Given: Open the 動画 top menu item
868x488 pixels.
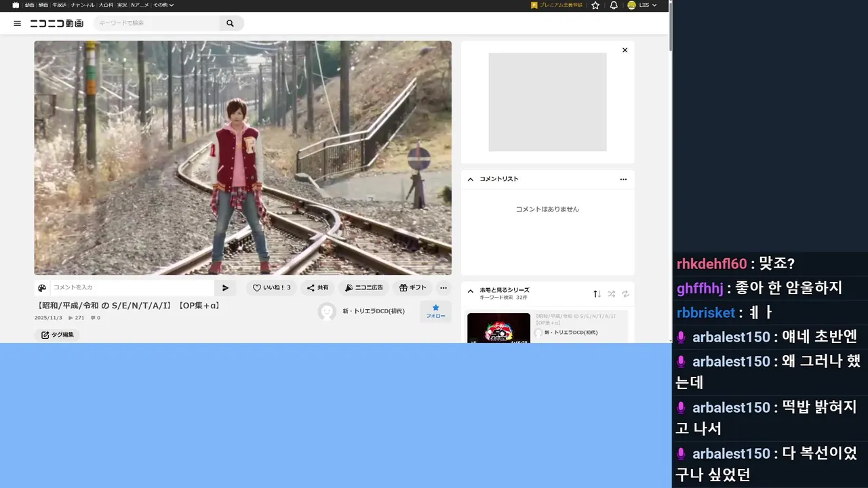Looking at the screenshot, I should coord(30,5).
